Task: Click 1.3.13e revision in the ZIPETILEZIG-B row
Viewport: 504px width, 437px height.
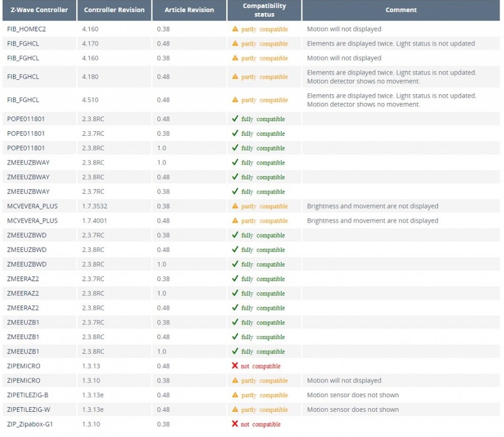Action: pos(92,395)
